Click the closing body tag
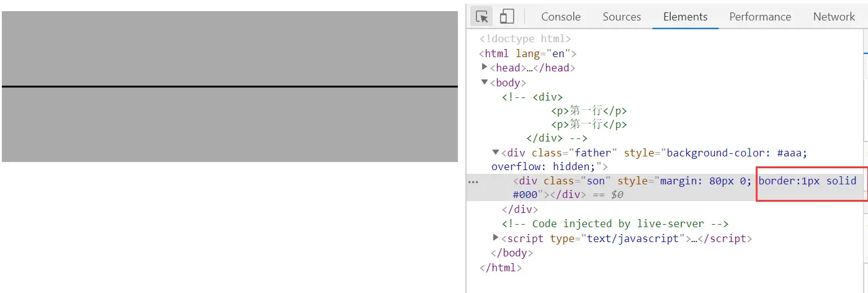 (512, 253)
